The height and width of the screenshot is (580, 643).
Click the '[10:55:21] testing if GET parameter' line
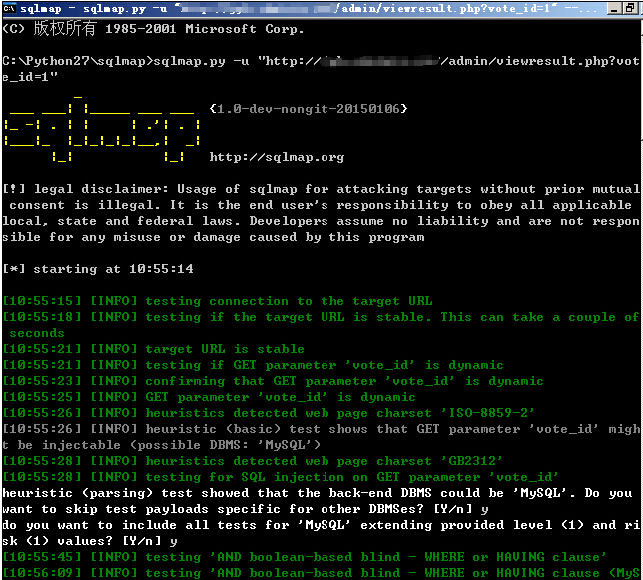tap(253, 365)
